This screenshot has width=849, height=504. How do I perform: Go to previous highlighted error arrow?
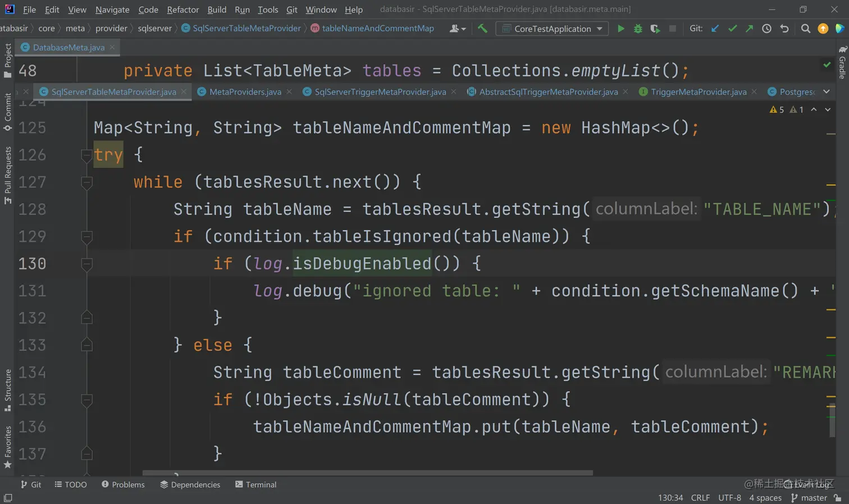(814, 109)
